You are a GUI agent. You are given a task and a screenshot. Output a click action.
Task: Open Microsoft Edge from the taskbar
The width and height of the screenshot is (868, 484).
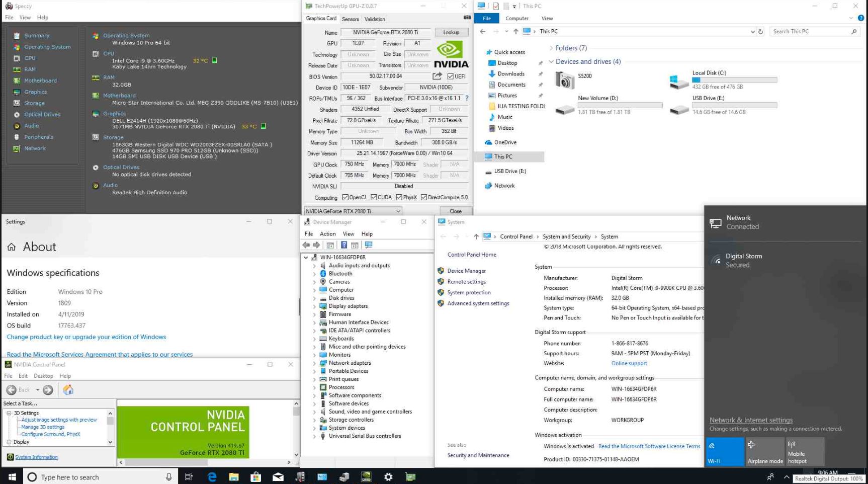212,477
